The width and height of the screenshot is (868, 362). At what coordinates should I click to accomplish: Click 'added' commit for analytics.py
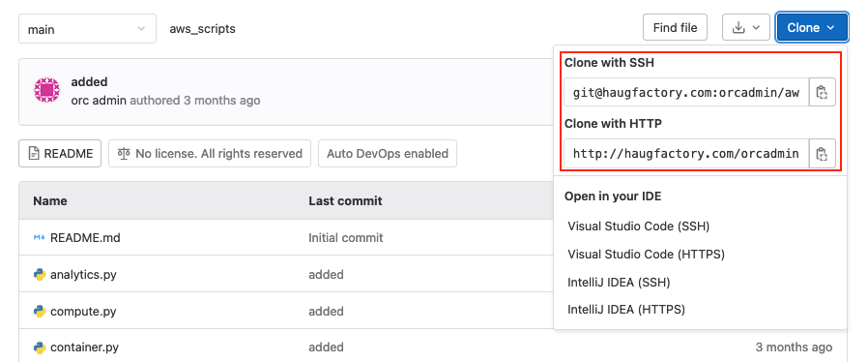326,275
